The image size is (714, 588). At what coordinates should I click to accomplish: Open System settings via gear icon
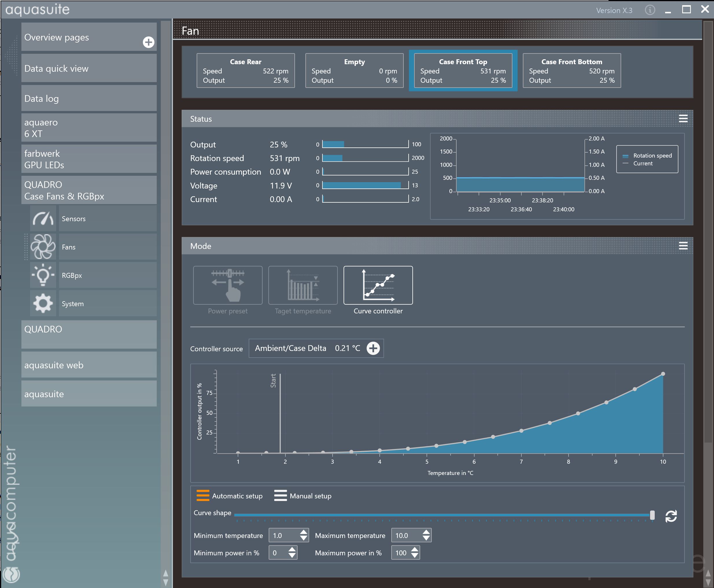point(43,304)
